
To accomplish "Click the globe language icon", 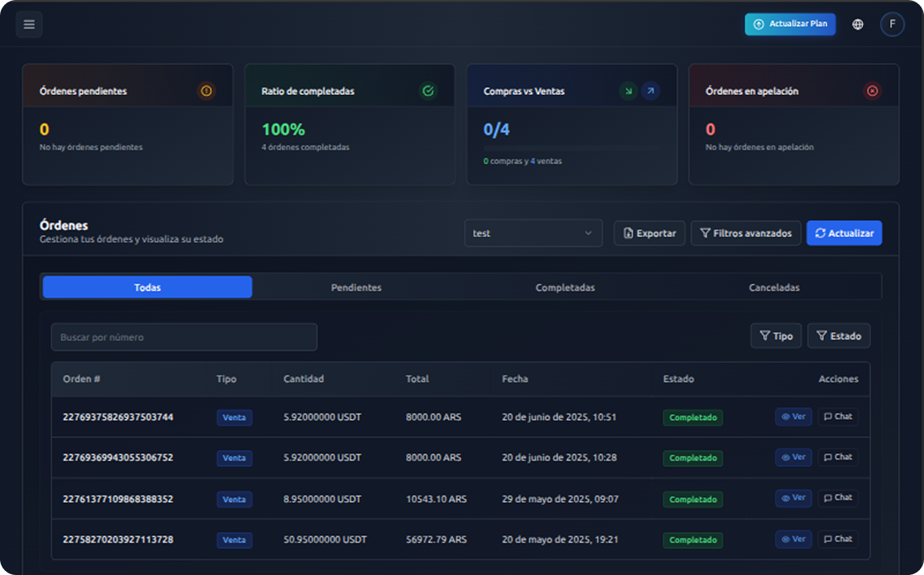I will (x=857, y=24).
